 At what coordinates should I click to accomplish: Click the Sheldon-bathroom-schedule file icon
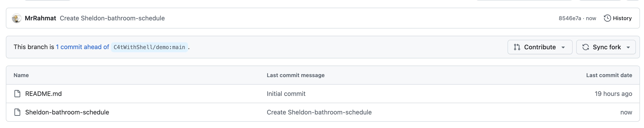[17, 112]
